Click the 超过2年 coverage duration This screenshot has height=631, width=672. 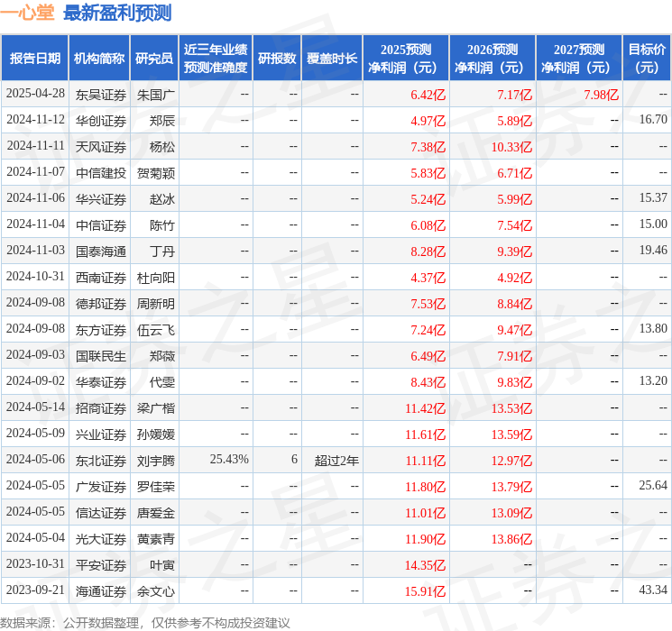pyautogui.click(x=336, y=461)
